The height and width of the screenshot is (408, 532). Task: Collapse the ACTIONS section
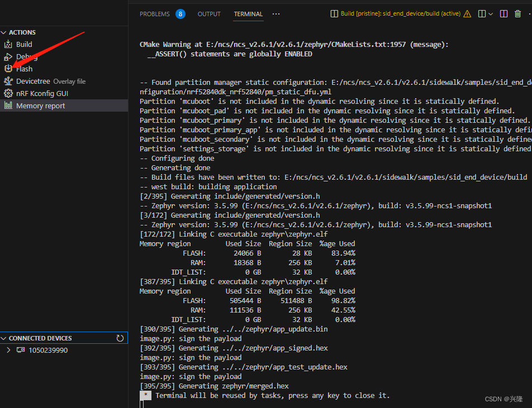coord(4,32)
